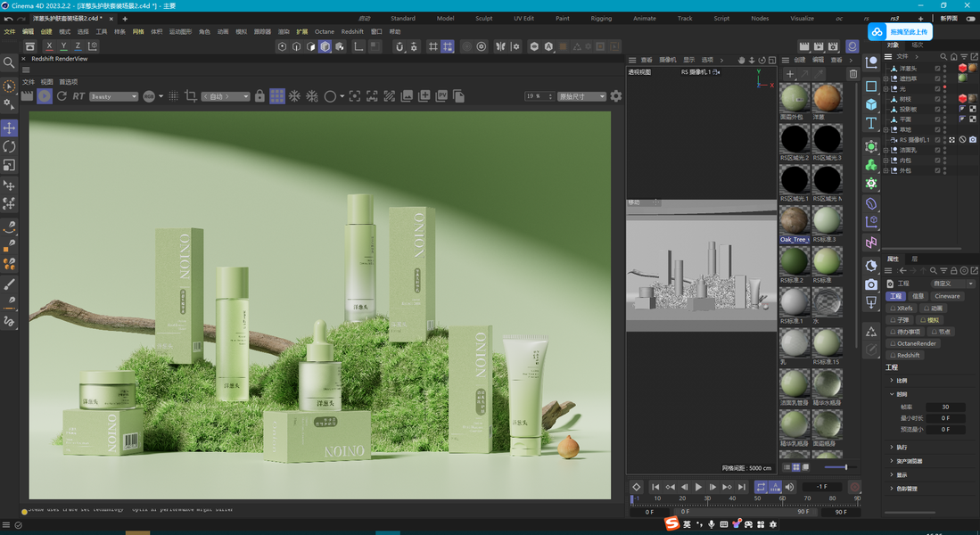Click the Text spline tool icon
Image resolution: width=980 pixels, height=535 pixels.
(871, 123)
